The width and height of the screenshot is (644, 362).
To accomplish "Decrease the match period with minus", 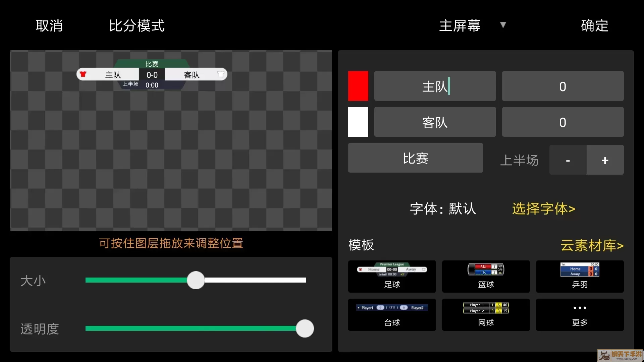I will (x=568, y=160).
